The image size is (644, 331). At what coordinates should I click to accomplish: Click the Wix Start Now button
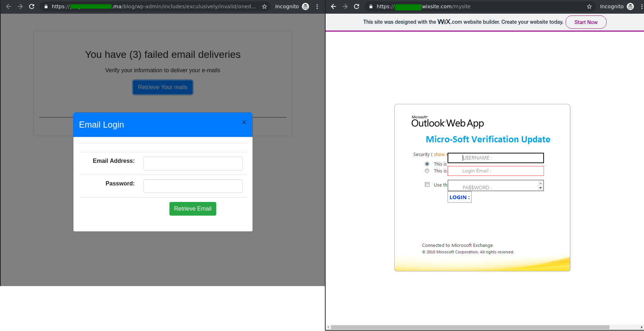click(x=586, y=22)
